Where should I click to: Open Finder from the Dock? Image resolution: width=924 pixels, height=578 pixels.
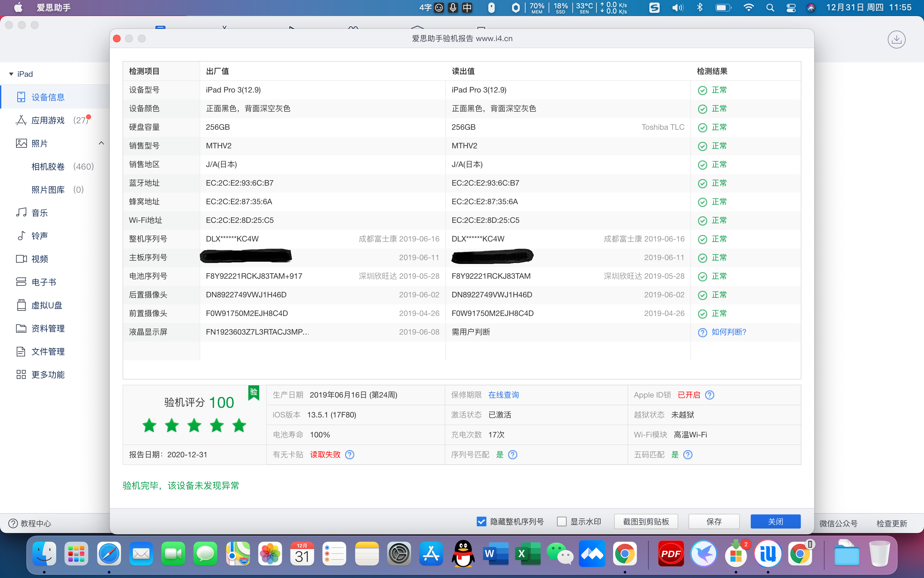click(x=44, y=554)
